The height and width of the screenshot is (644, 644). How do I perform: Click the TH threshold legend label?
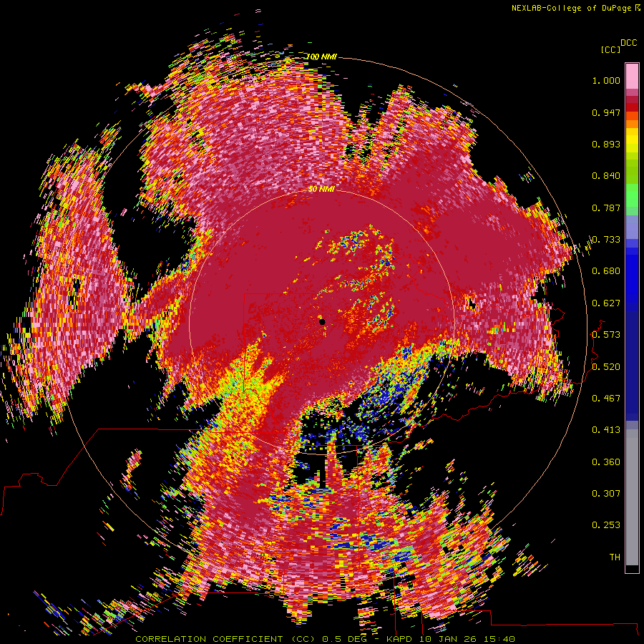(x=615, y=557)
